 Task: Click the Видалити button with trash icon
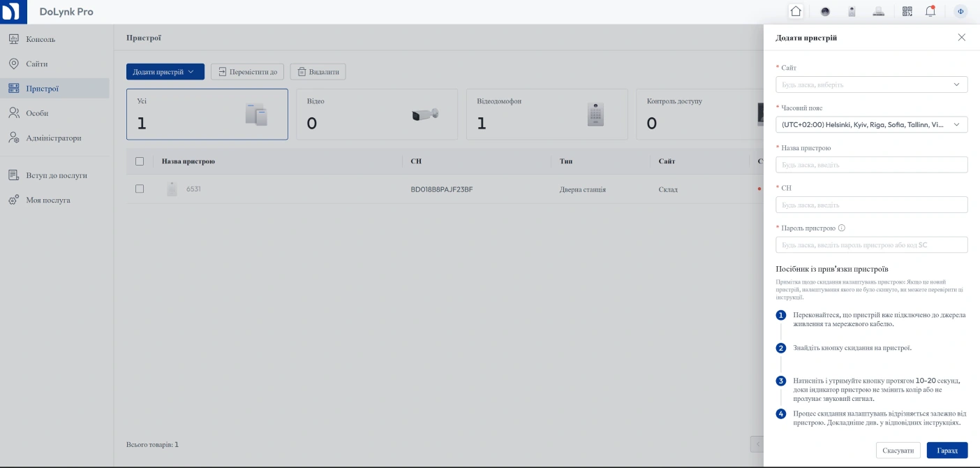point(318,72)
